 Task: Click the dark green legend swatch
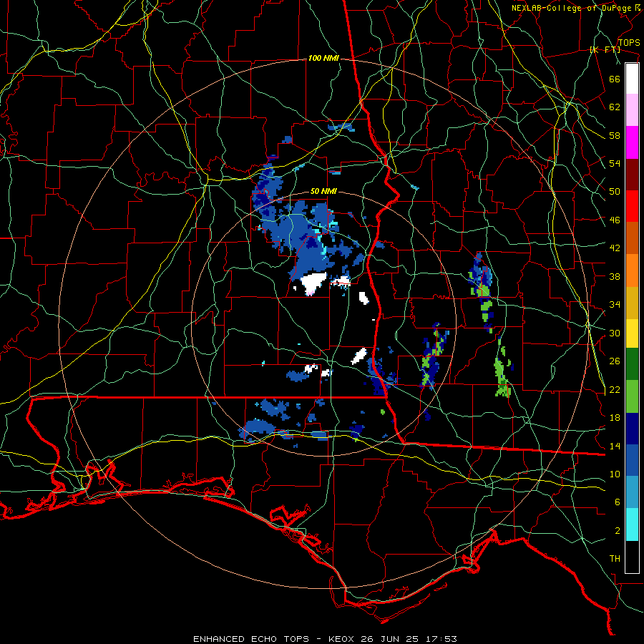point(632,364)
